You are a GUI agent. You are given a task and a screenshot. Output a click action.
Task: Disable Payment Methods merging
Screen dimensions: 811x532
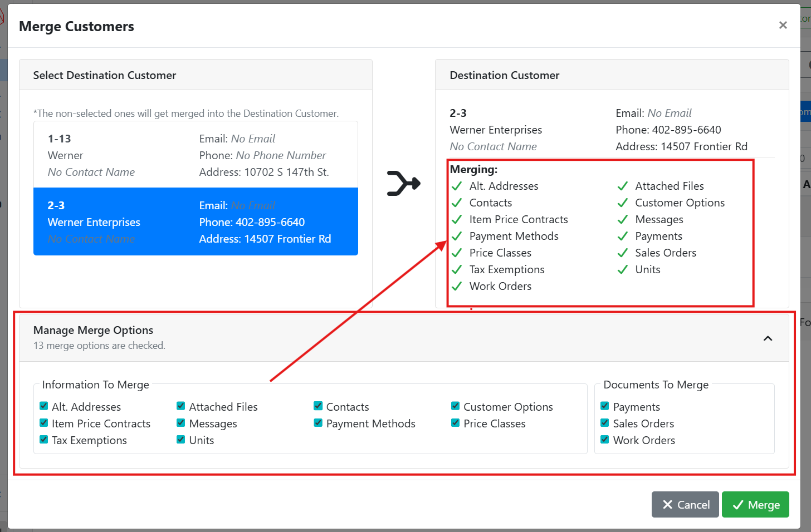(x=318, y=423)
